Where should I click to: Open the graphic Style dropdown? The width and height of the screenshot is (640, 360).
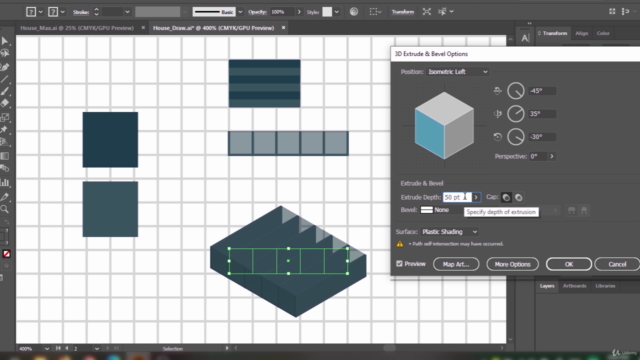tap(337, 12)
